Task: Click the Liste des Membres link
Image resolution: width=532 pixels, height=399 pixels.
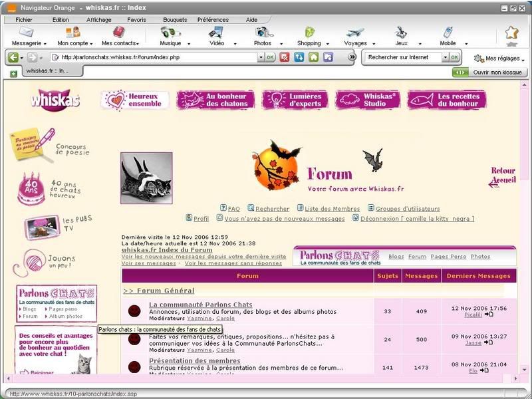Action: [332, 209]
